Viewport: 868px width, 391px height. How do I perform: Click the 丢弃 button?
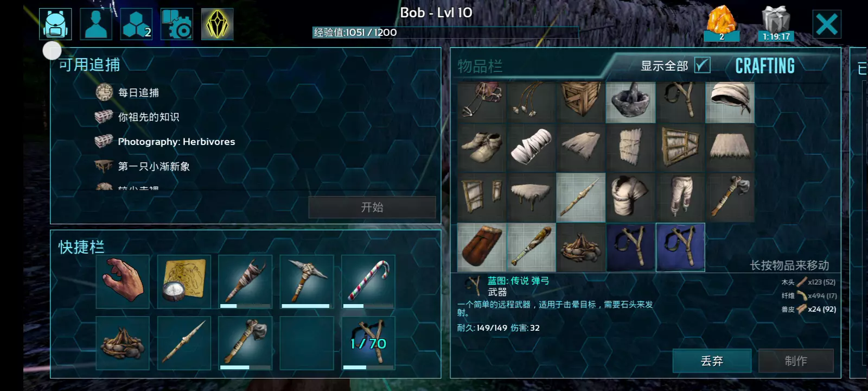[712, 361]
